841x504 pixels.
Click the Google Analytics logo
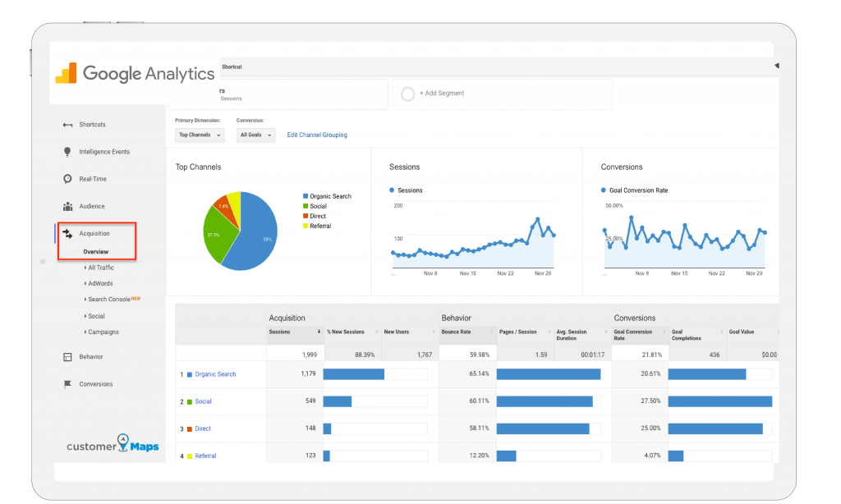point(135,73)
